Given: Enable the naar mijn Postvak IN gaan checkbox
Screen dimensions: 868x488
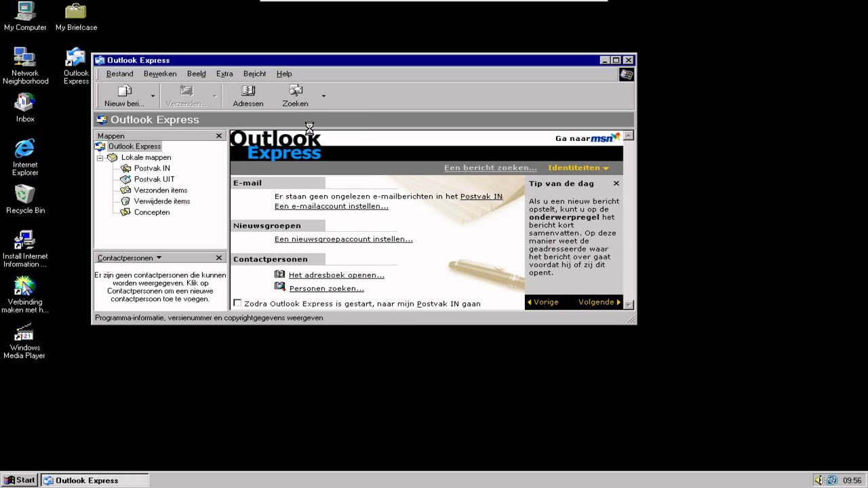Looking at the screenshot, I should (237, 303).
